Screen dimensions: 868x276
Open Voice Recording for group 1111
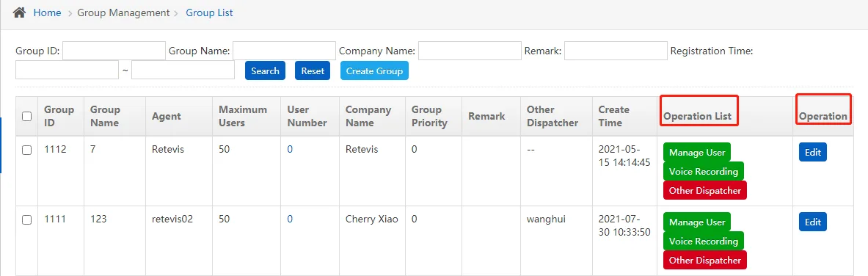(x=704, y=241)
